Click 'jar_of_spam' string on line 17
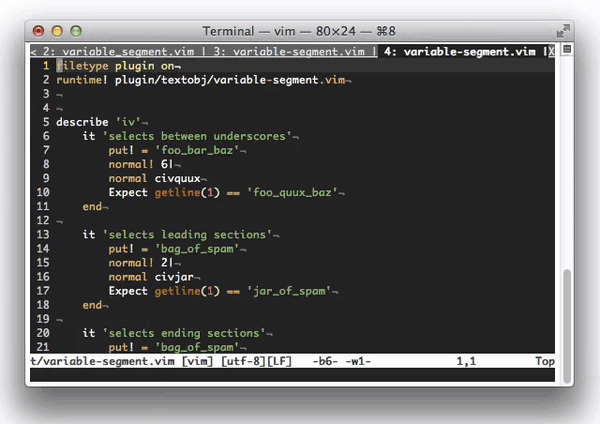Viewport: 600px width, 424px height. (289, 291)
